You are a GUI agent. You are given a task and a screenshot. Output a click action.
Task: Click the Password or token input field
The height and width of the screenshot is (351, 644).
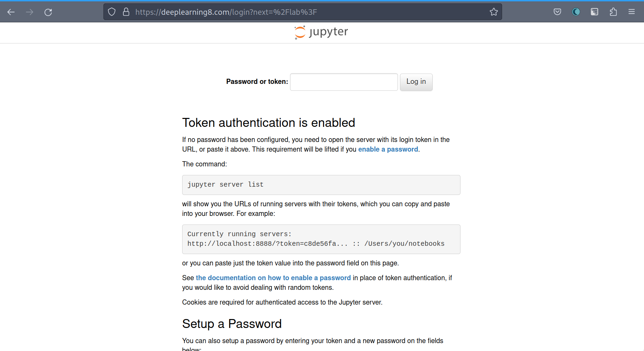coord(344,82)
